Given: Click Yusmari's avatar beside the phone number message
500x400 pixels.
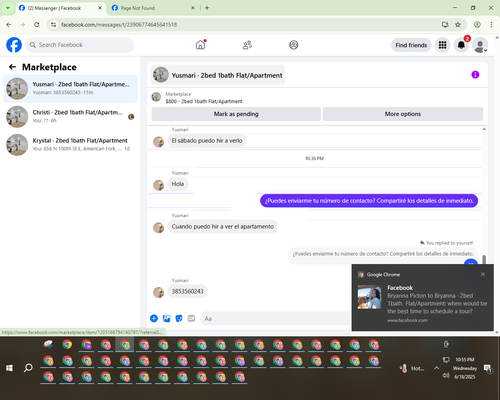Looking at the screenshot, I should pos(158,293).
